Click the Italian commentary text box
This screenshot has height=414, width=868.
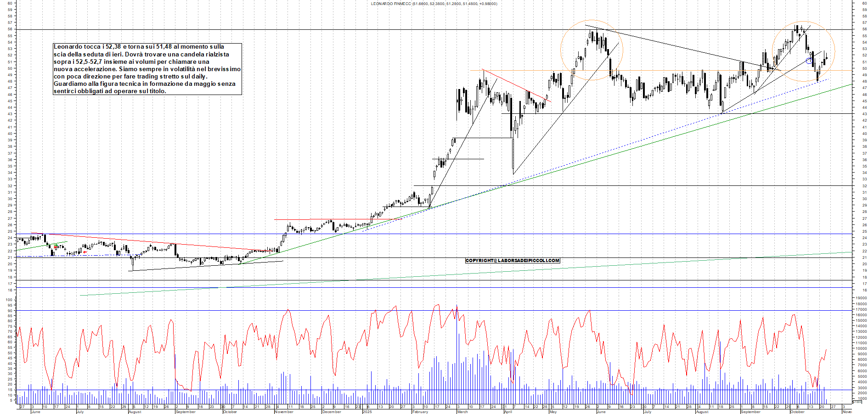tap(147, 69)
